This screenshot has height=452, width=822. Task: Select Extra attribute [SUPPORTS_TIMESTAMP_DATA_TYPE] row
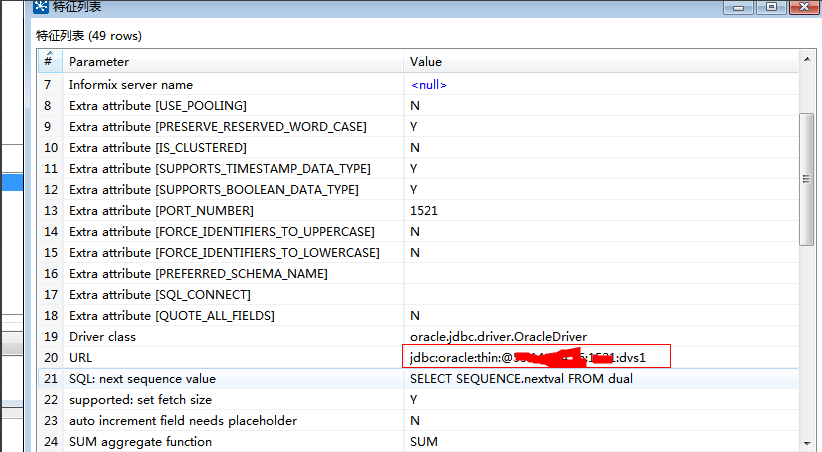(x=418, y=168)
